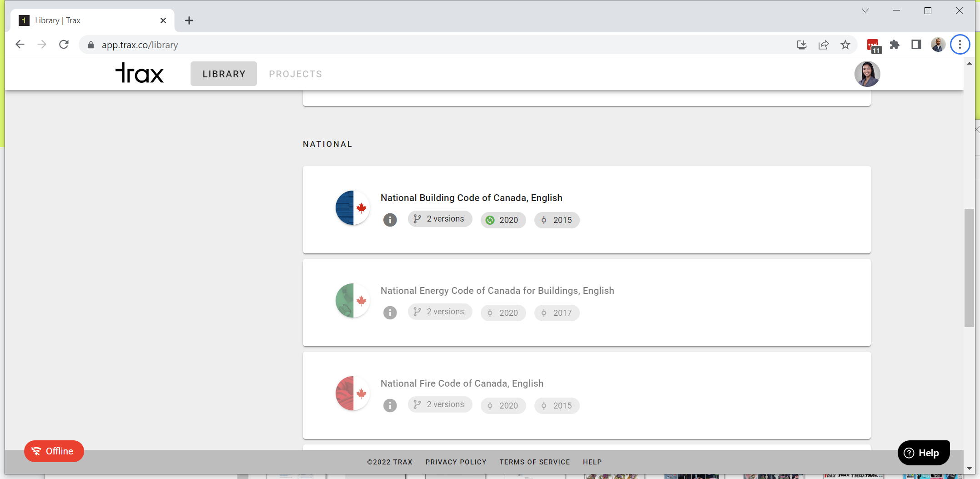Click the scrollbar down arrow

pyautogui.click(x=969, y=469)
